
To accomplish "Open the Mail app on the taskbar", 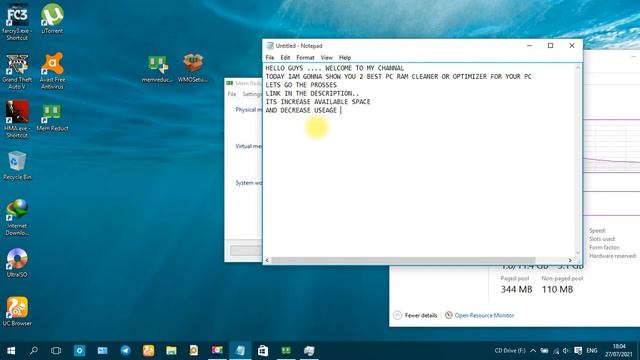I will 102,351.
